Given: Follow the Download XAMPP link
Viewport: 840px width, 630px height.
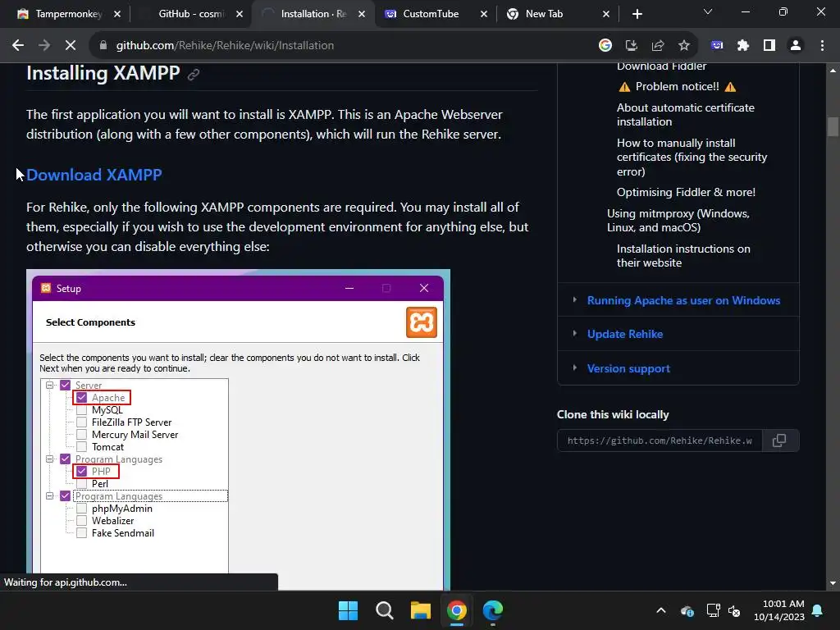Looking at the screenshot, I should pos(94,175).
